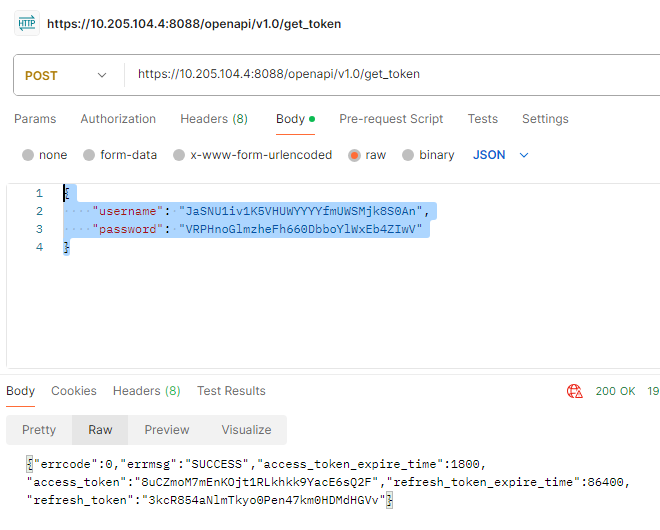Select the none body radio button
Viewport: 660px width, 530px height.
(x=28, y=155)
